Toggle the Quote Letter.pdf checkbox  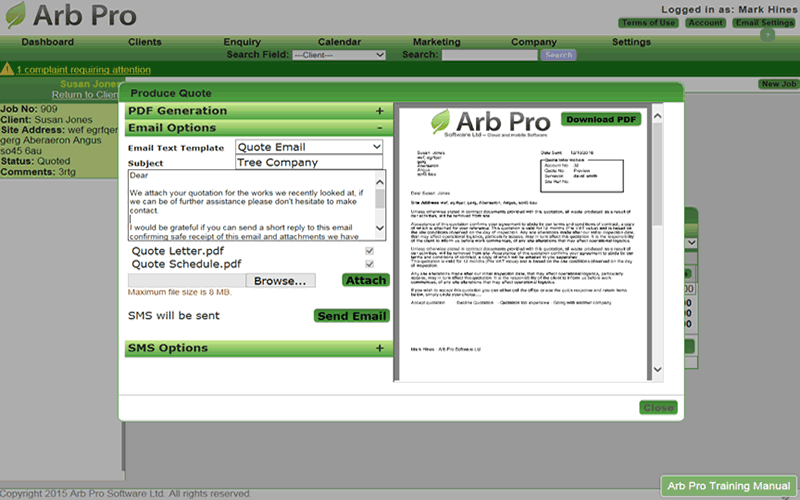(369, 251)
